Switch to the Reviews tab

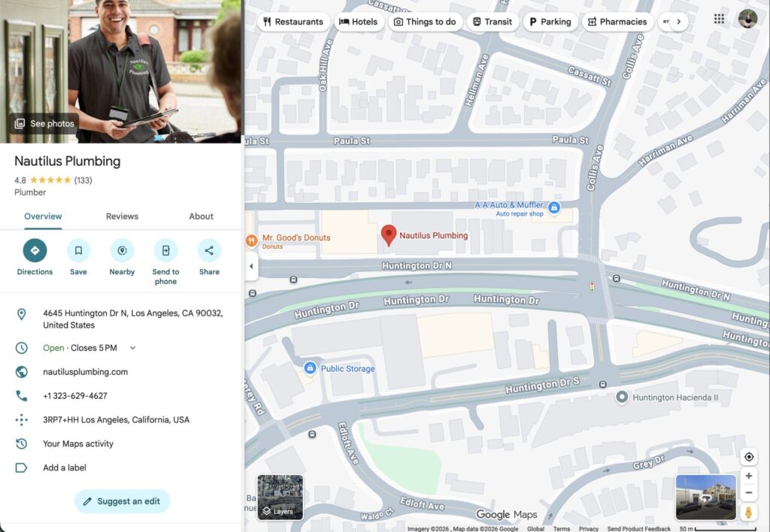(x=122, y=216)
